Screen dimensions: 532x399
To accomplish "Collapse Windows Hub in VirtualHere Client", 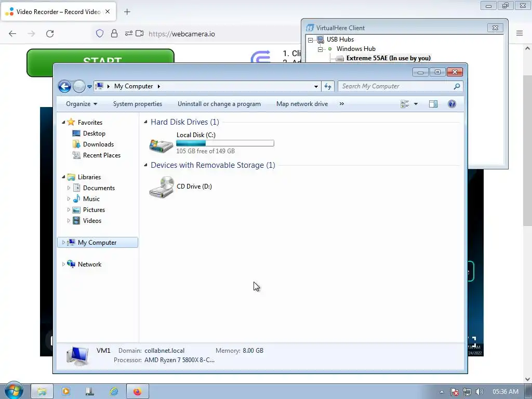I will point(320,49).
